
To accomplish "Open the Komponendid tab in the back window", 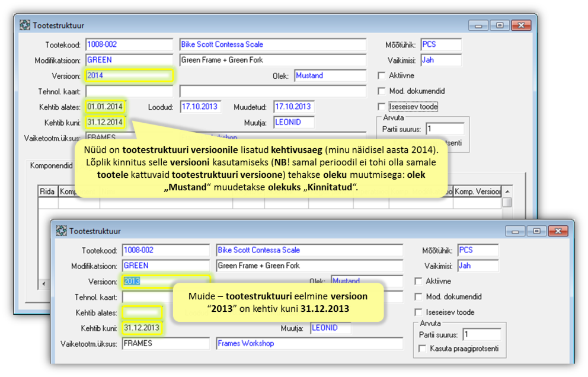I will 51,165.
